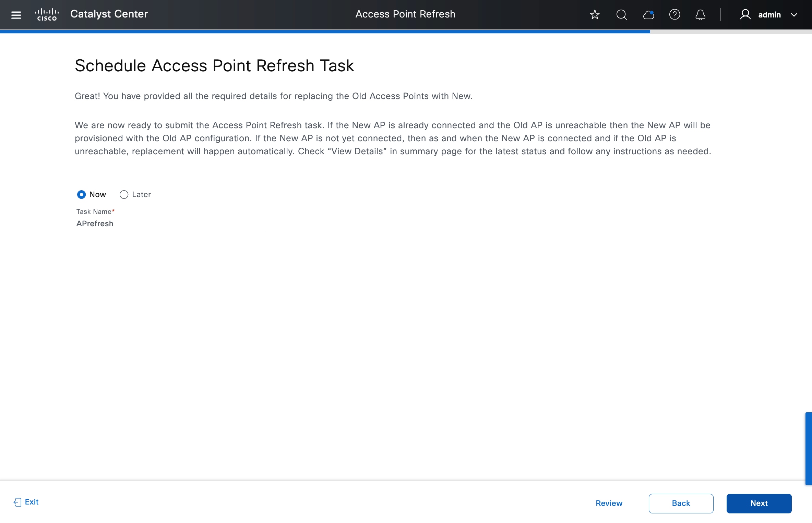Click the admin username label

(x=769, y=15)
